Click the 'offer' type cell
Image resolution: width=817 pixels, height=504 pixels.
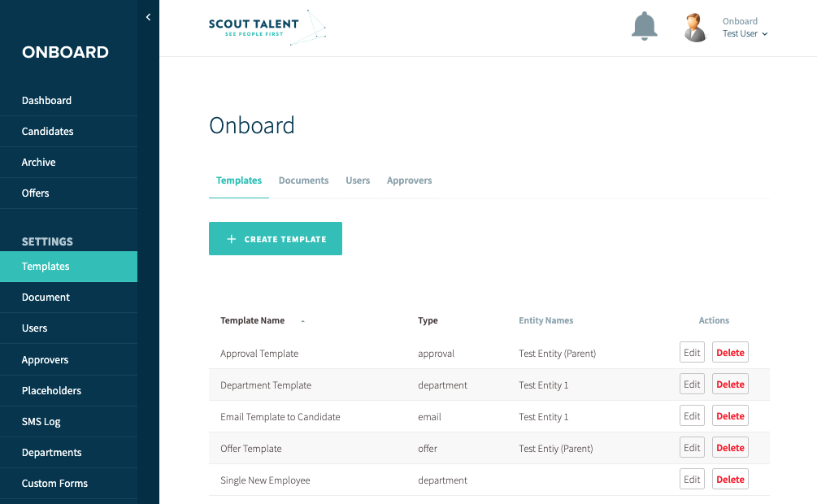tap(428, 449)
